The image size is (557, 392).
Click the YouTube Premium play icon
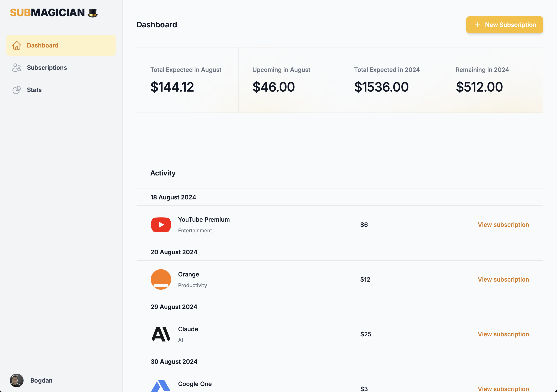click(x=161, y=224)
